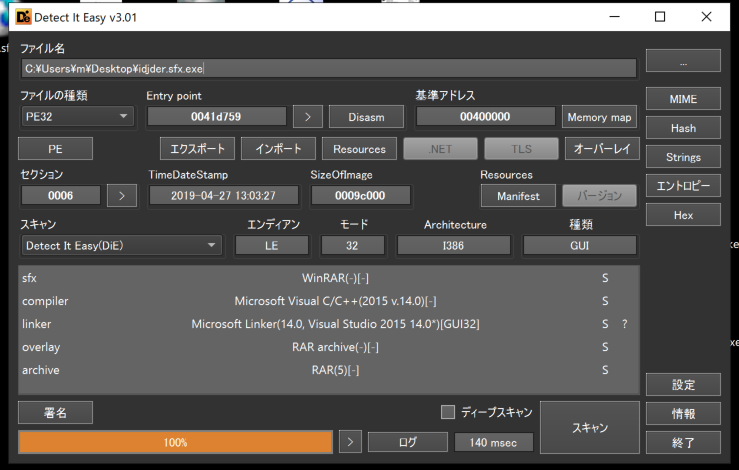Screen dimensions: 739x470
Task: Open the MIME viewer
Action: [x=683, y=99]
